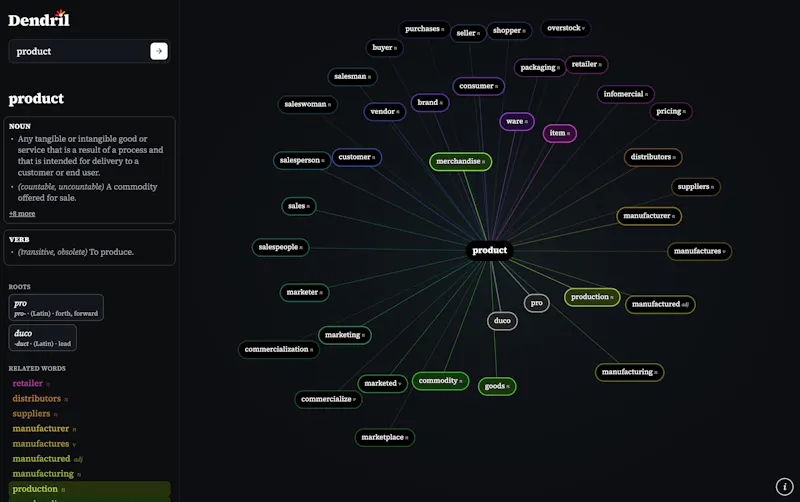Click the Dendril logo
This screenshot has width=800, height=502.
coord(39,19)
